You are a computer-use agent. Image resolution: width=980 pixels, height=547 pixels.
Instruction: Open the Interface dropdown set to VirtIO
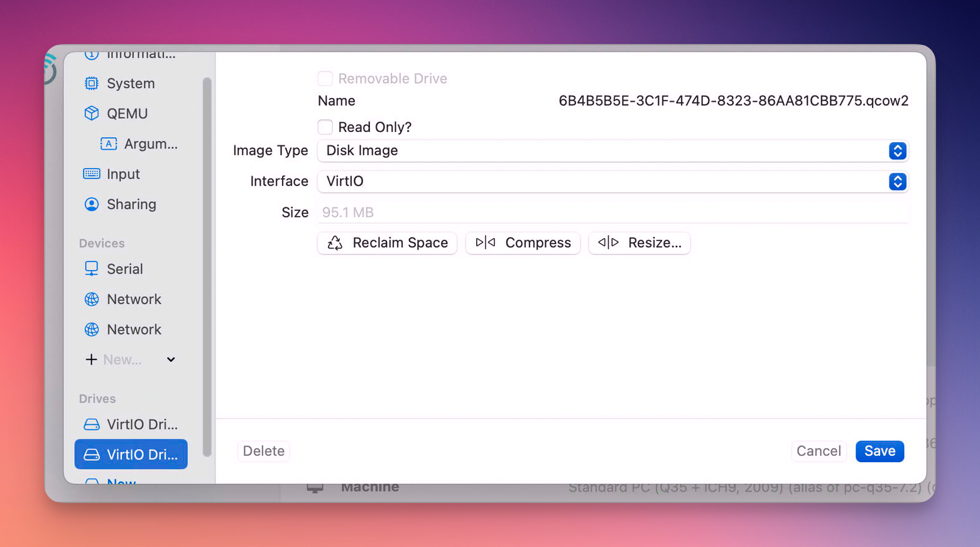[612, 182]
